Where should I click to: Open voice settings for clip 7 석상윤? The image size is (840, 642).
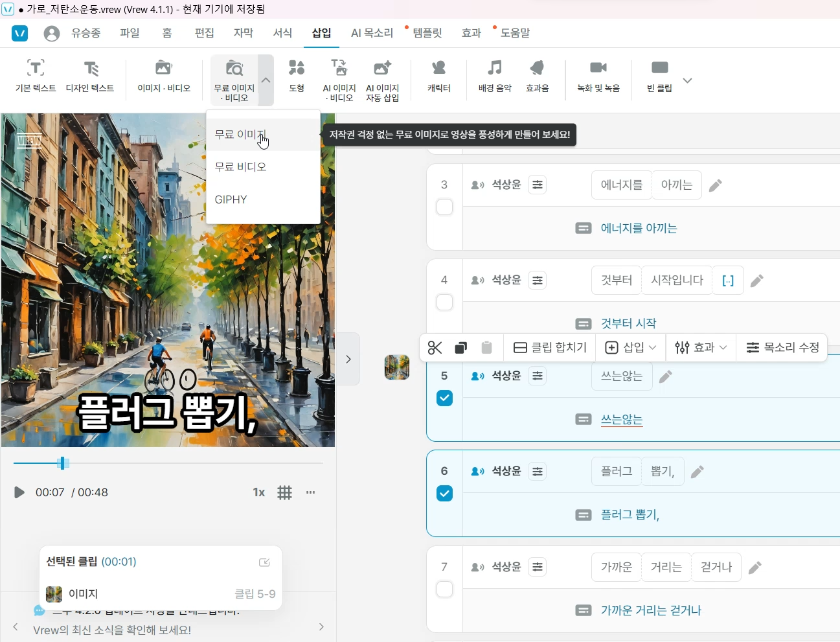coord(538,567)
